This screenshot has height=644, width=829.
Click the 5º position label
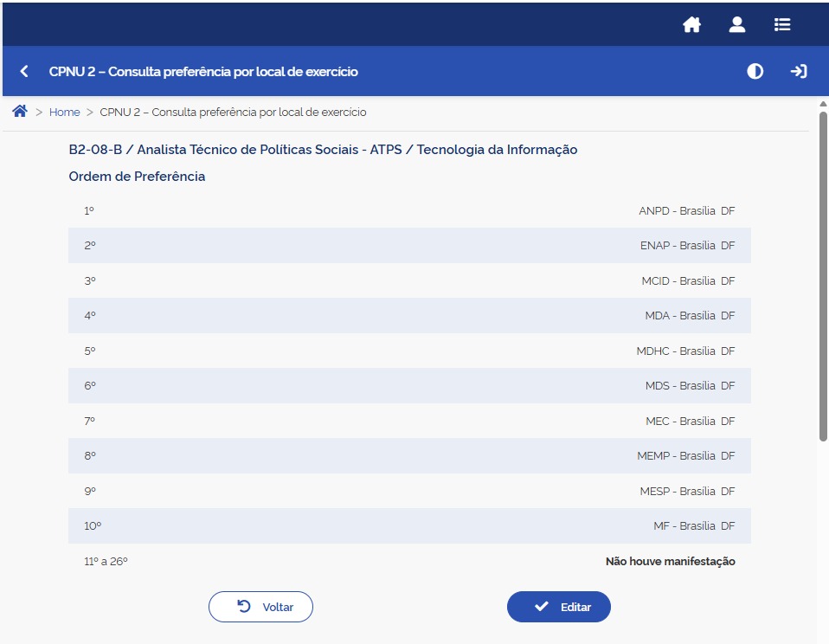(x=90, y=351)
